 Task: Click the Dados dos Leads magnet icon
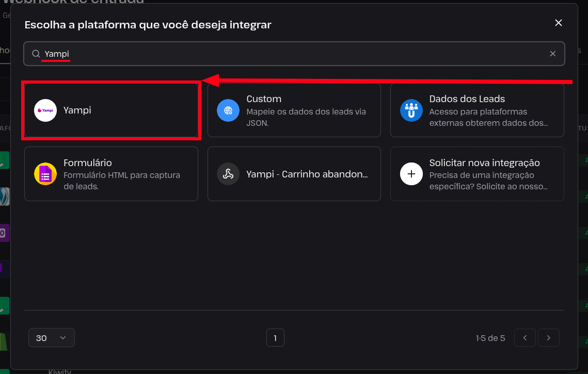click(x=411, y=110)
